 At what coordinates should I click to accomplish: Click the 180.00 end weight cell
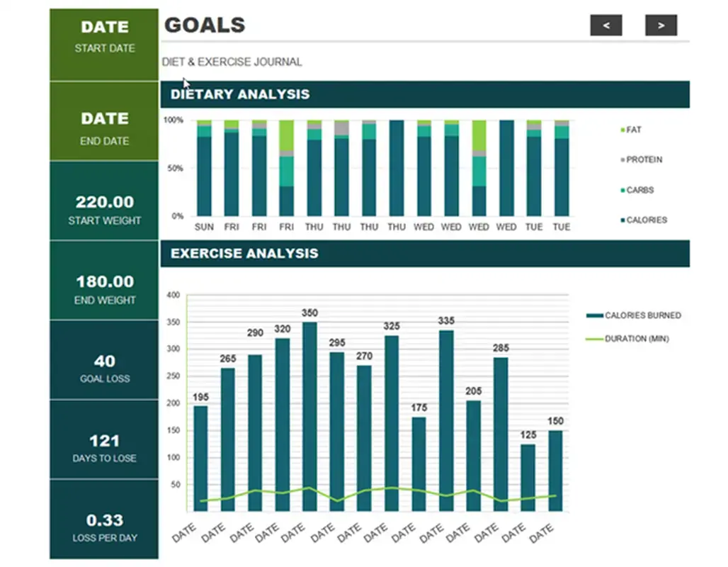pyautogui.click(x=104, y=288)
